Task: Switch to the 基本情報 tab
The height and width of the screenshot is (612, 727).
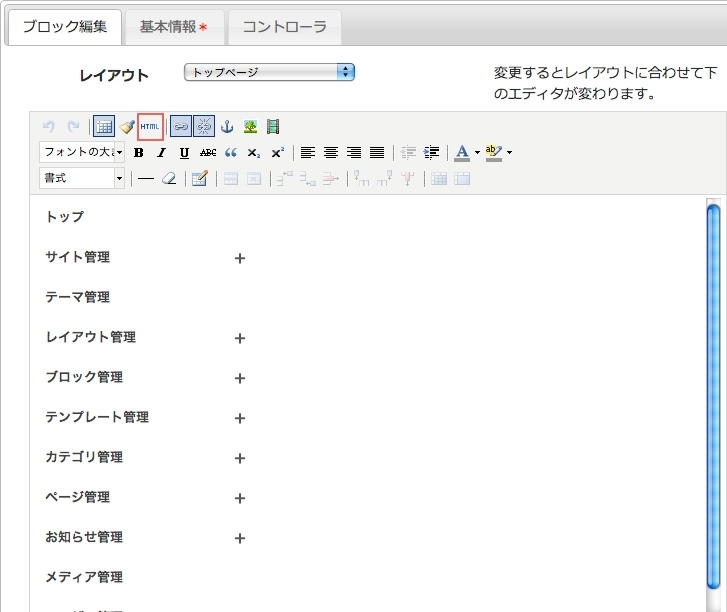Action: pos(174,27)
